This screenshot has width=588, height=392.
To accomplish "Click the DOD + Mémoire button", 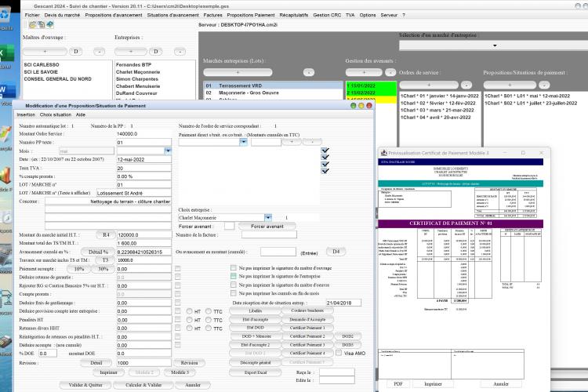I will (x=256, y=336).
